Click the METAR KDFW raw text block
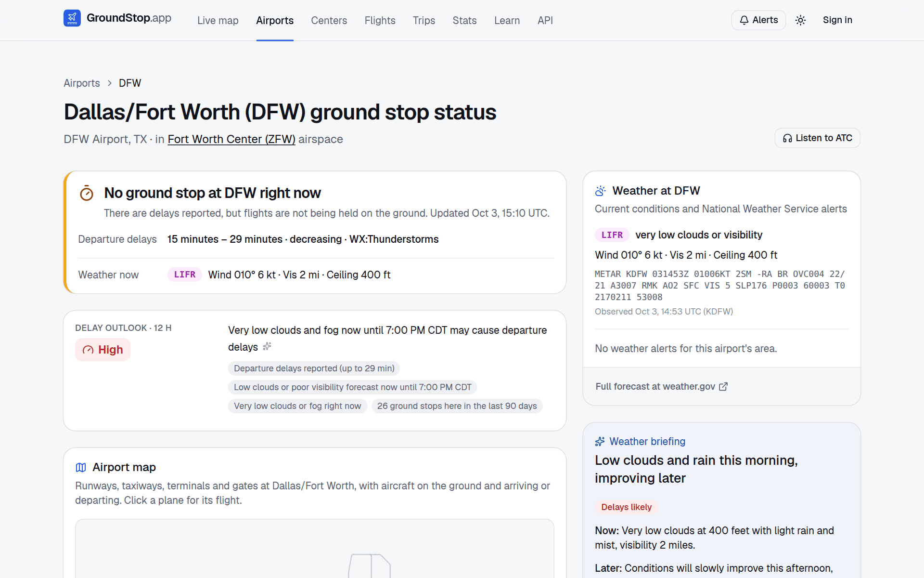The width and height of the screenshot is (924, 578). click(720, 286)
